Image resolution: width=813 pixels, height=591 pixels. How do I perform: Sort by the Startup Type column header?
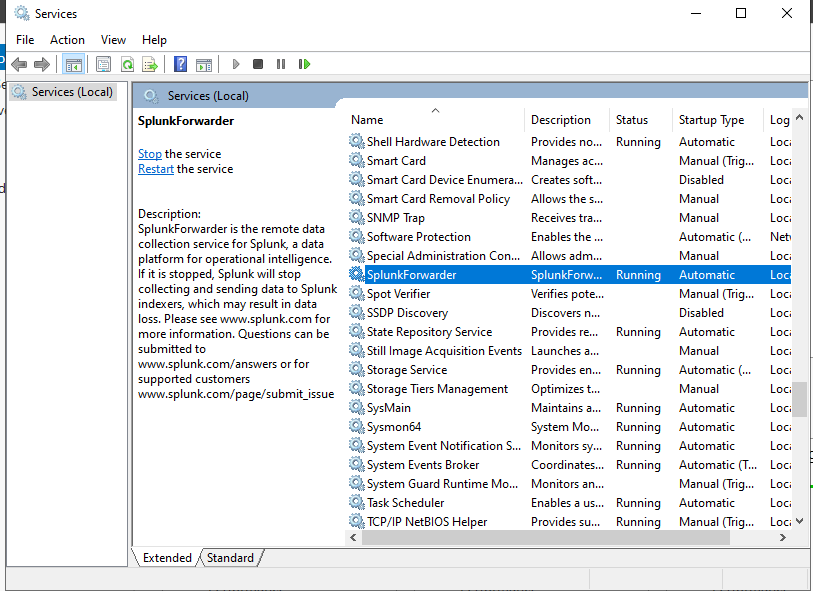pyautogui.click(x=718, y=120)
